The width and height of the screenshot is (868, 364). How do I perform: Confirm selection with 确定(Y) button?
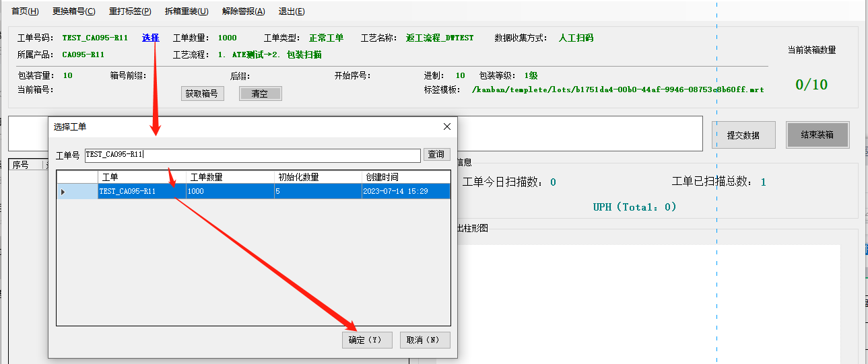click(366, 340)
